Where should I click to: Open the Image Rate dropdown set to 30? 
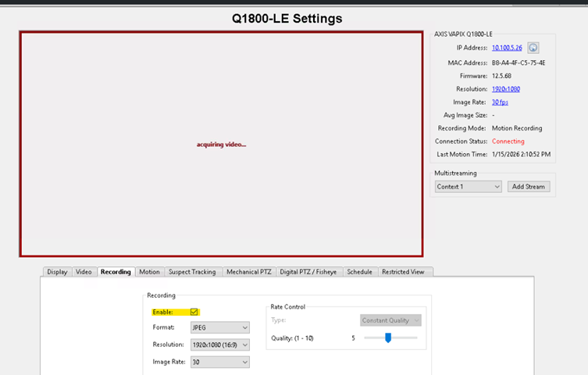click(x=220, y=362)
